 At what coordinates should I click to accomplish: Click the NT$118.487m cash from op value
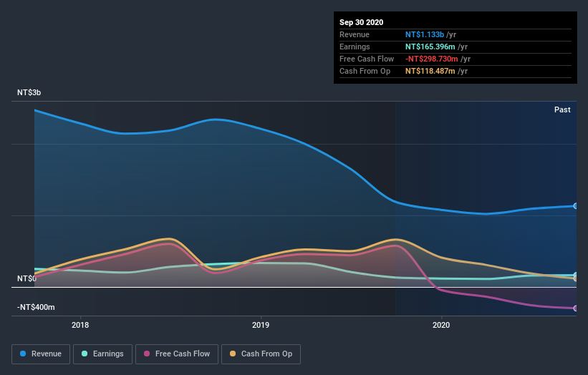pos(430,71)
